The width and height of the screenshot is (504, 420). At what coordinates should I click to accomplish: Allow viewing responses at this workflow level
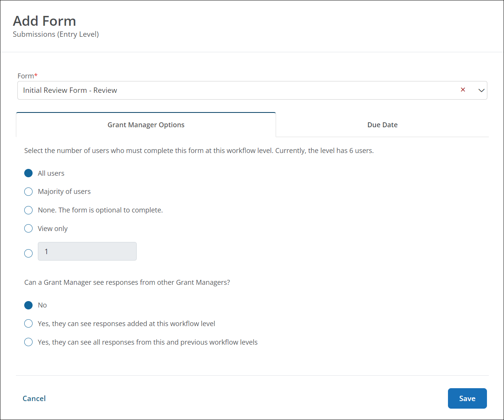[28, 324]
